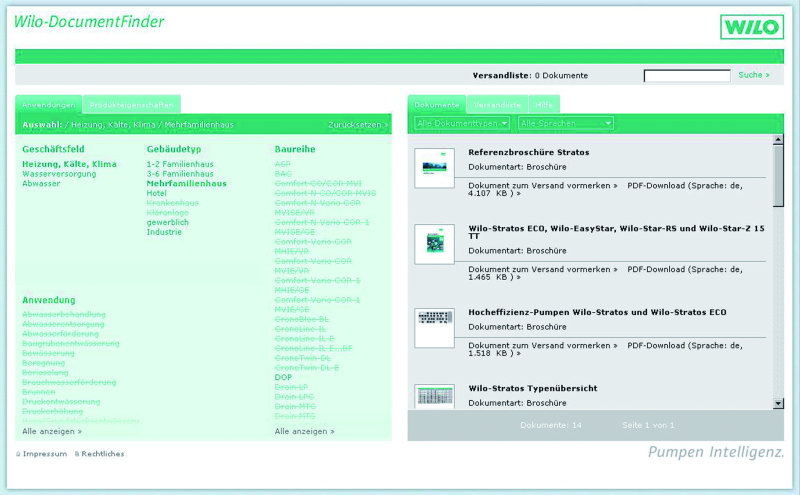Click the WILO logo

point(752,27)
